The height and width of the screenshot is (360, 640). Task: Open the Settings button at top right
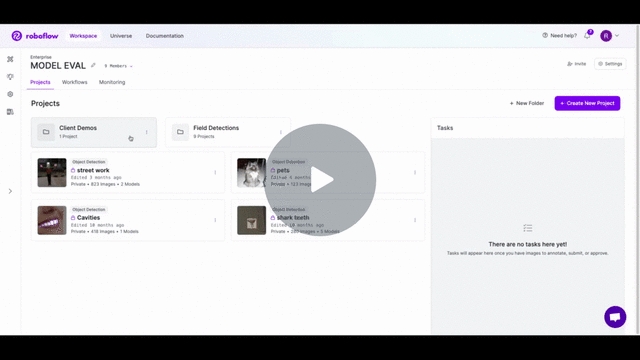610,64
